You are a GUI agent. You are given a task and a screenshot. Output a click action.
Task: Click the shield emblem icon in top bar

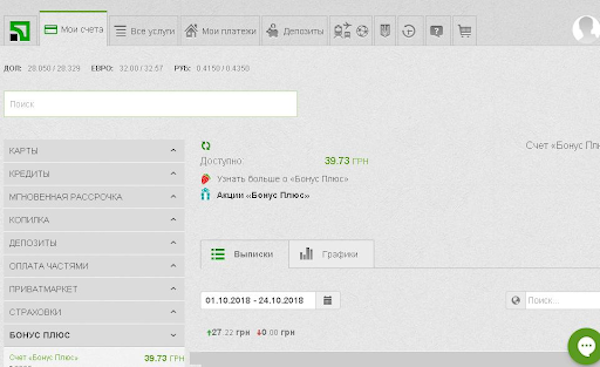pos(385,31)
